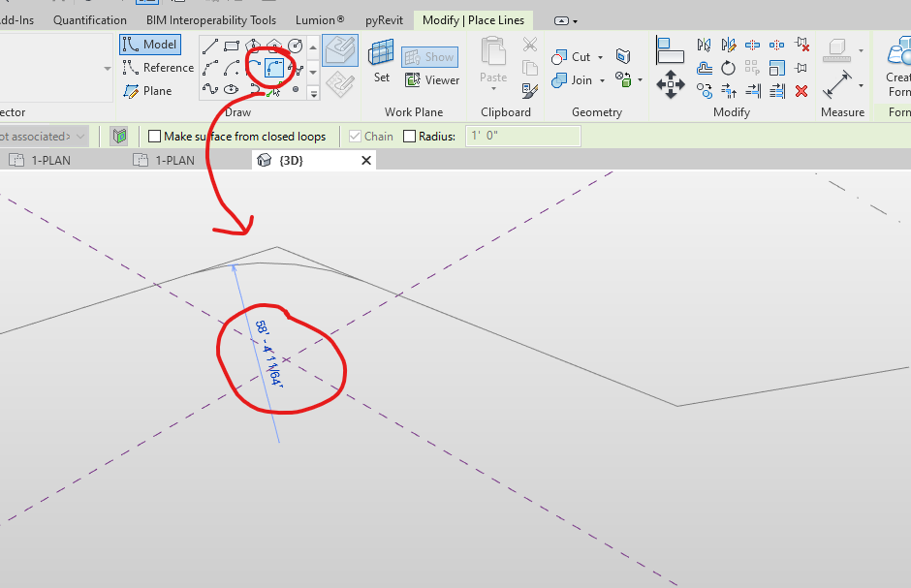Image resolution: width=911 pixels, height=588 pixels.
Task: Click the Delete tool in Modify panel
Action: click(x=801, y=91)
